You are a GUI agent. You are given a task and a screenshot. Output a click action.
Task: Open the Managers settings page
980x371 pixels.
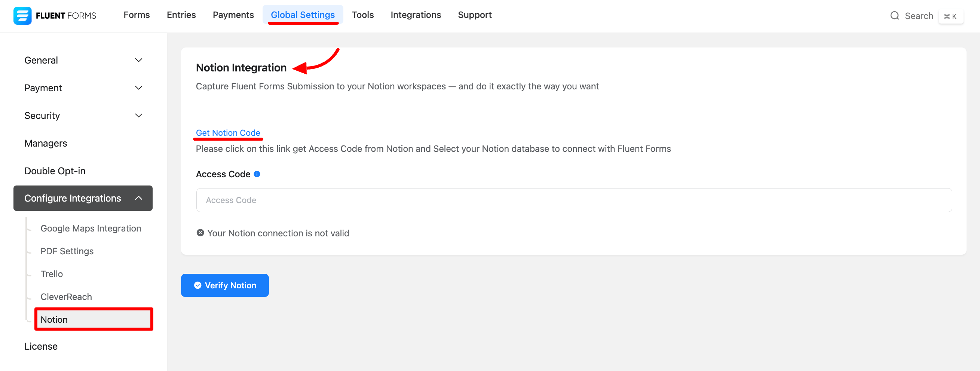[46, 144]
